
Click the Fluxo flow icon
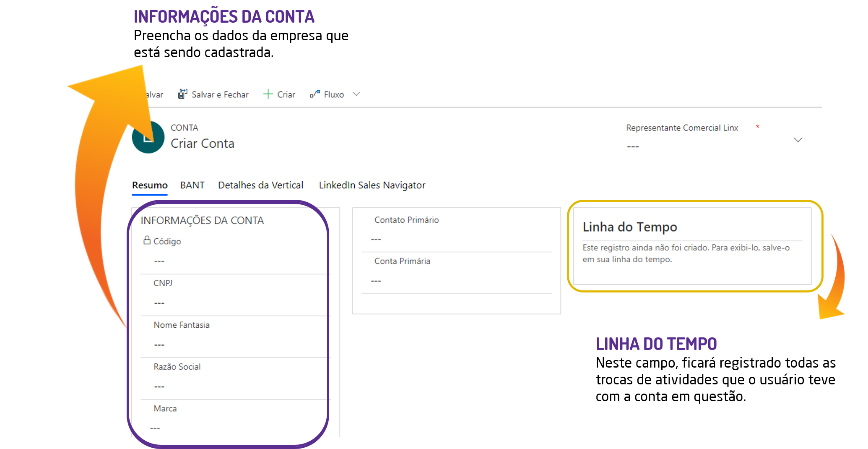pos(315,94)
